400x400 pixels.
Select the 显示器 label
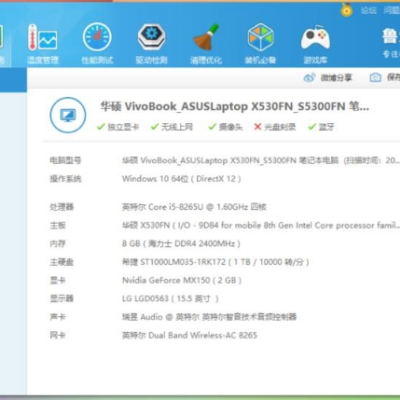pyautogui.click(x=62, y=299)
